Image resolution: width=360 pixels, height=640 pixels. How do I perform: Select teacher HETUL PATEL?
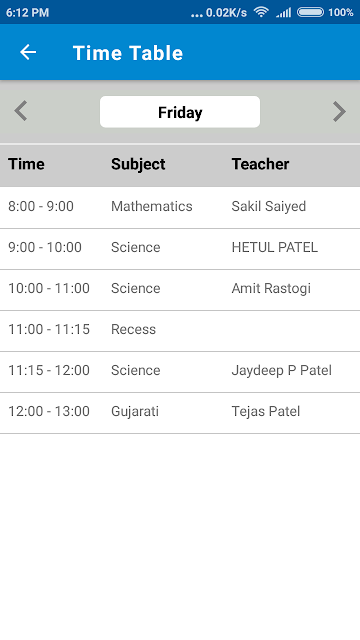pos(274,247)
